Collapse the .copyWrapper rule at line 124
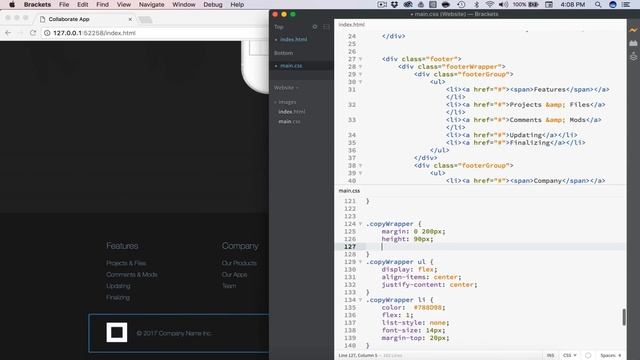This screenshot has height=360, width=640. tap(360, 224)
